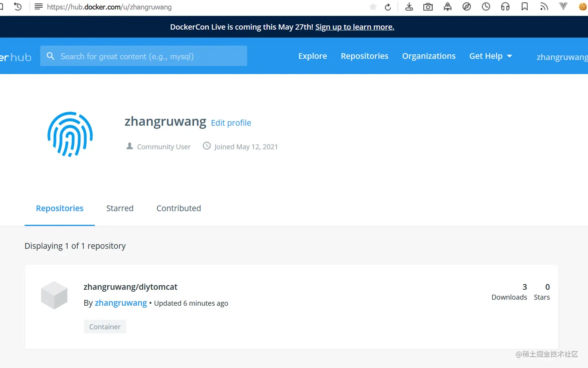Screen dimensions: 588x368
Task: Open Organizations in the navigation bar
Action: click(x=429, y=56)
